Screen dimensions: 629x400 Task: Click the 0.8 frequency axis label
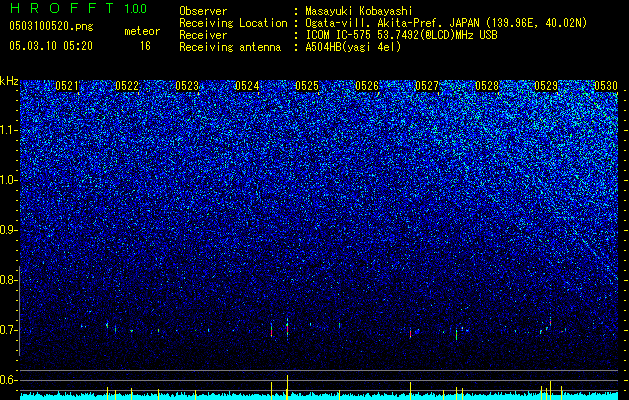pos(8,280)
